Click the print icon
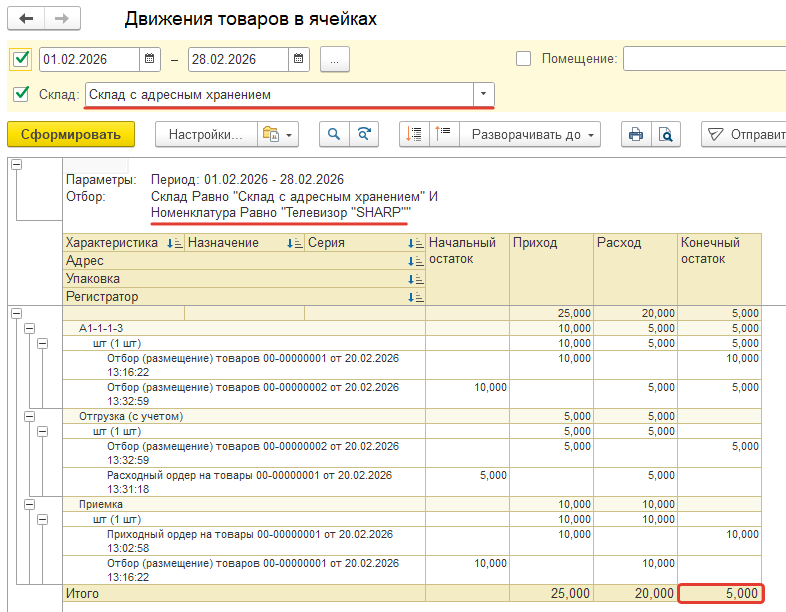 coord(634,134)
